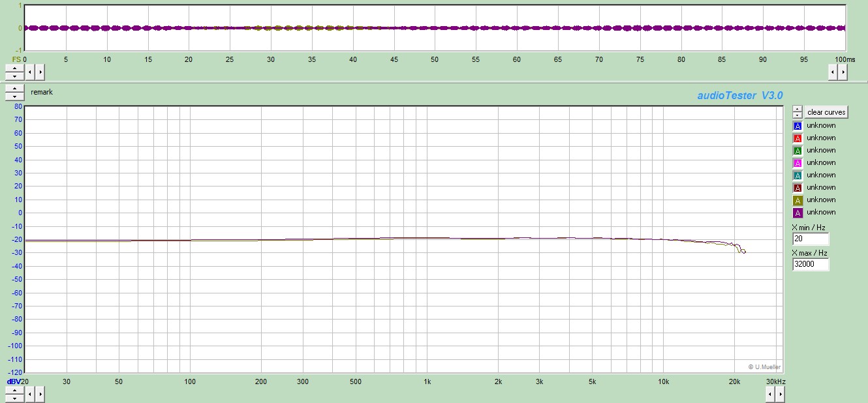Image resolution: width=868 pixels, height=403 pixels.
Task: Select the purple curve A icon
Action: [797, 213]
